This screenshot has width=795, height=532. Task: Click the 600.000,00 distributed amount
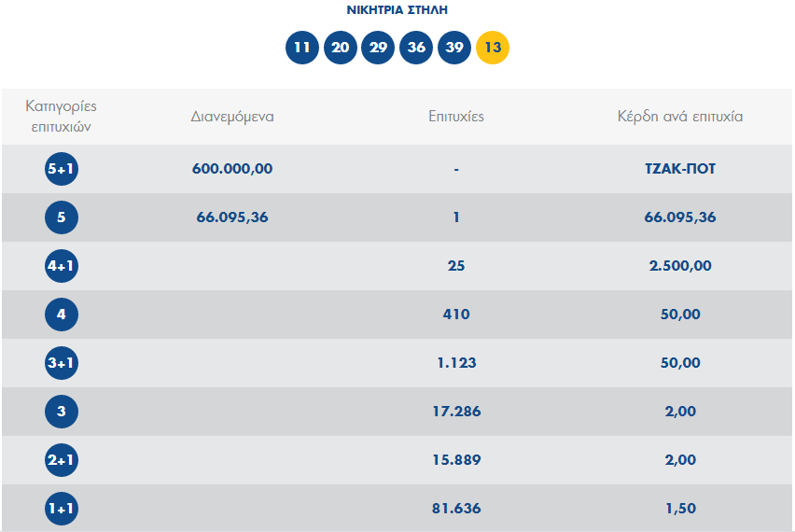232,169
